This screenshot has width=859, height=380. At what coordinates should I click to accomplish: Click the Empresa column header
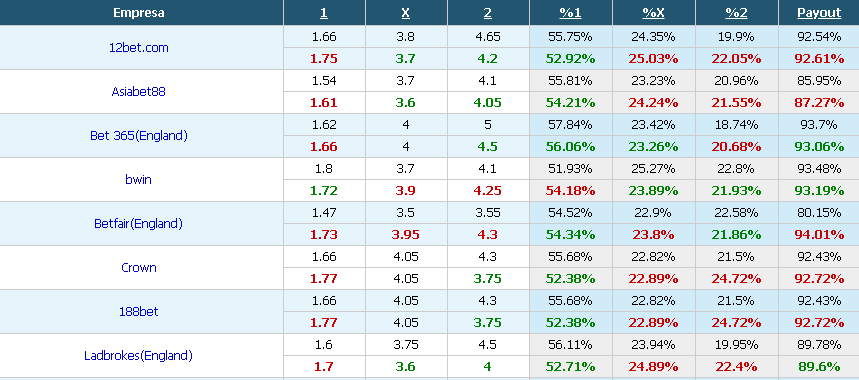(139, 13)
